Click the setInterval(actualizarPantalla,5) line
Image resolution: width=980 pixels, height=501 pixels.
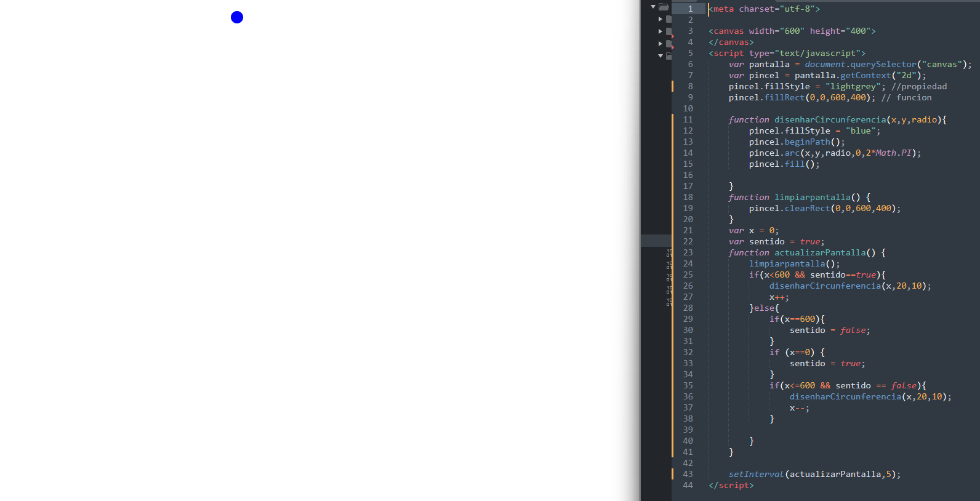click(815, 475)
